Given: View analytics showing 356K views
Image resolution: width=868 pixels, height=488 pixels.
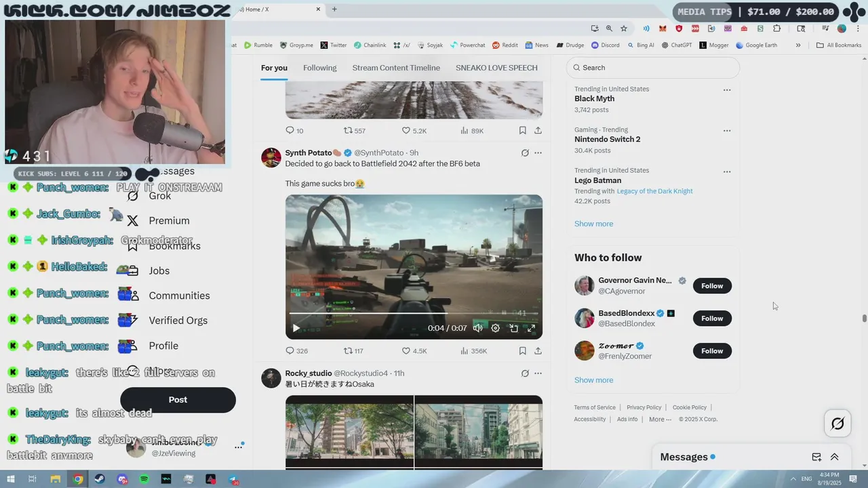Looking at the screenshot, I should tap(473, 350).
